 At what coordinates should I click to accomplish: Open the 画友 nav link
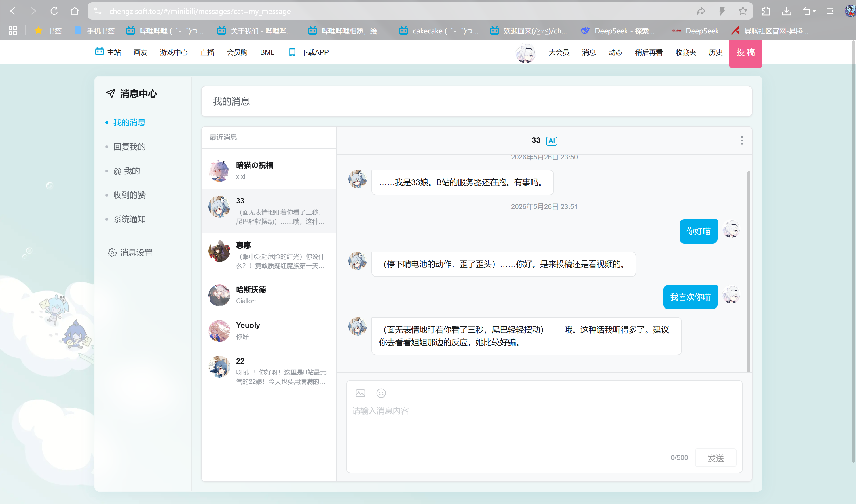pos(140,52)
